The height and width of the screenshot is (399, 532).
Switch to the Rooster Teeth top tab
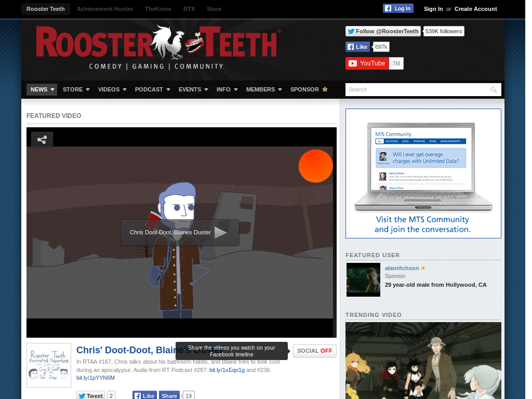click(46, 9)
